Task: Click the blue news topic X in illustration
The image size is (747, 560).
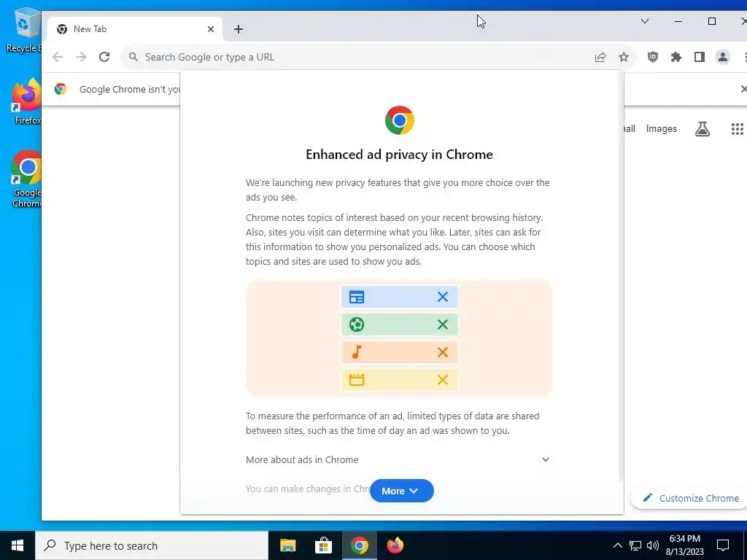Action: click(443, 297)
